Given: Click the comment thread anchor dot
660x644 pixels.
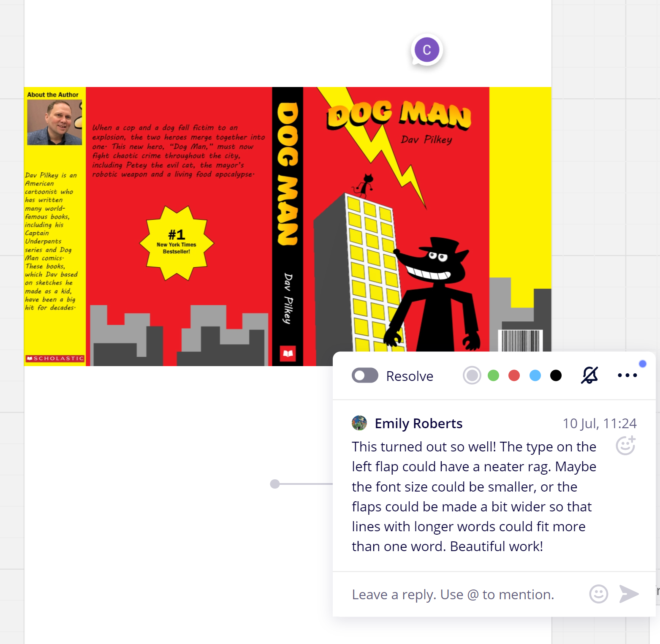Looking at the screenshot, I should pyautogui.click(x=275, y=484).
